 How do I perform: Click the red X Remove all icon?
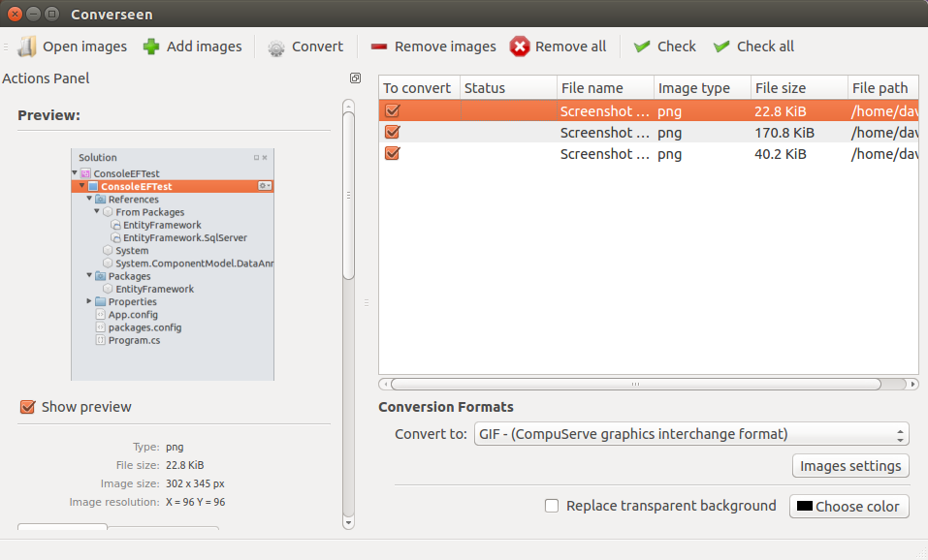[x=520, y=47]
